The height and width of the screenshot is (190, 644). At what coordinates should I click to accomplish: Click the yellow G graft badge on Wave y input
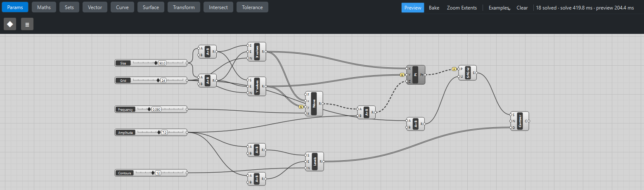(x=301, y=107)
